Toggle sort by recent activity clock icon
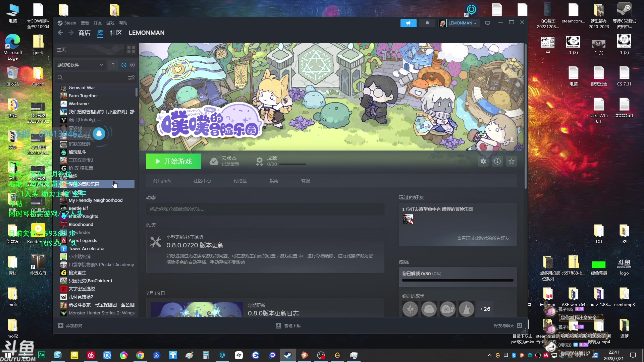644x362 pixels. [124, 65]
